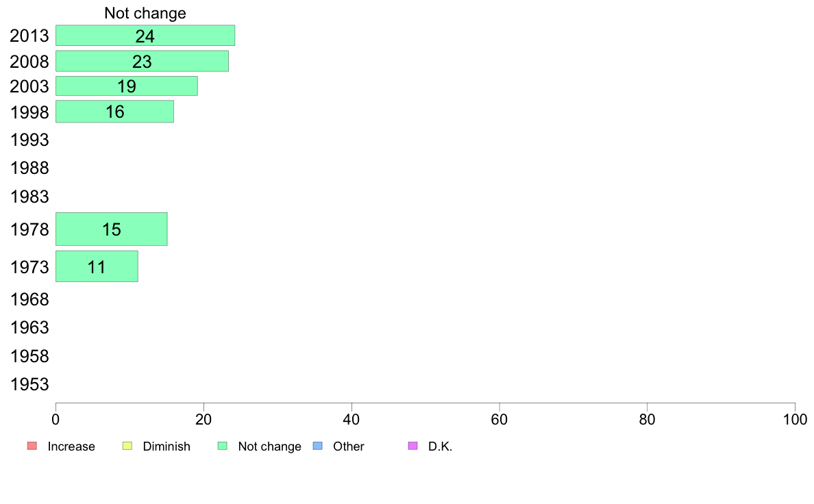Click the 1993 year axis label

click(x=29, y=140)
